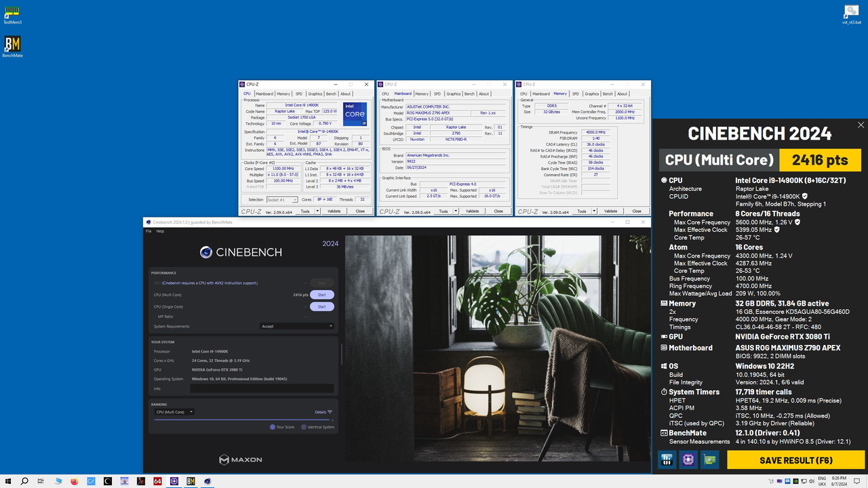868x488 pixels.
Task: Click the network tray icon
Action: pos(803,481)
